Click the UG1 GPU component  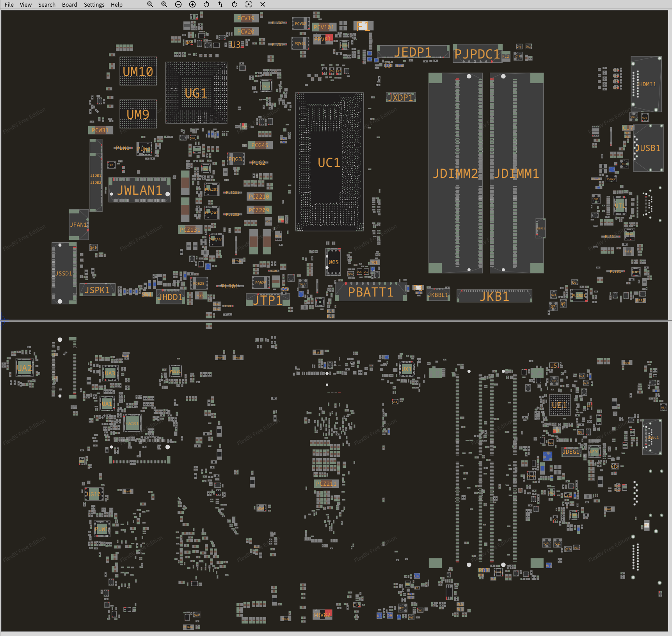tap(196, 93)
